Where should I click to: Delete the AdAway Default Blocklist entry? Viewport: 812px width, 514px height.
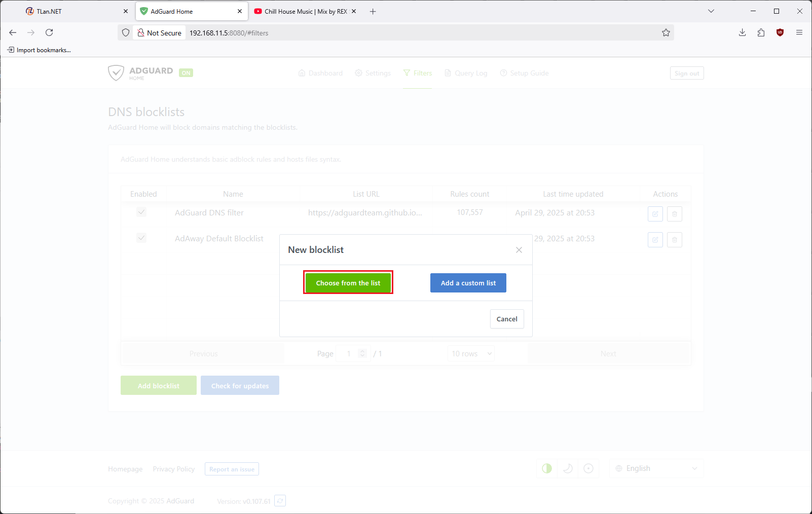tap(675, 240)
